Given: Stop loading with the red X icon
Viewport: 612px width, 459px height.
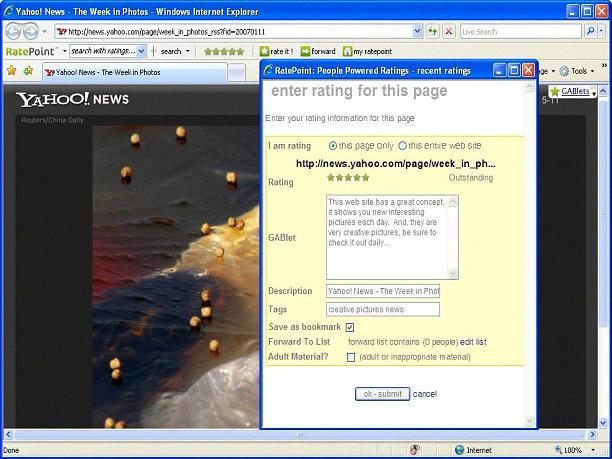Looking at the screenshot, I should pos(449,32).
